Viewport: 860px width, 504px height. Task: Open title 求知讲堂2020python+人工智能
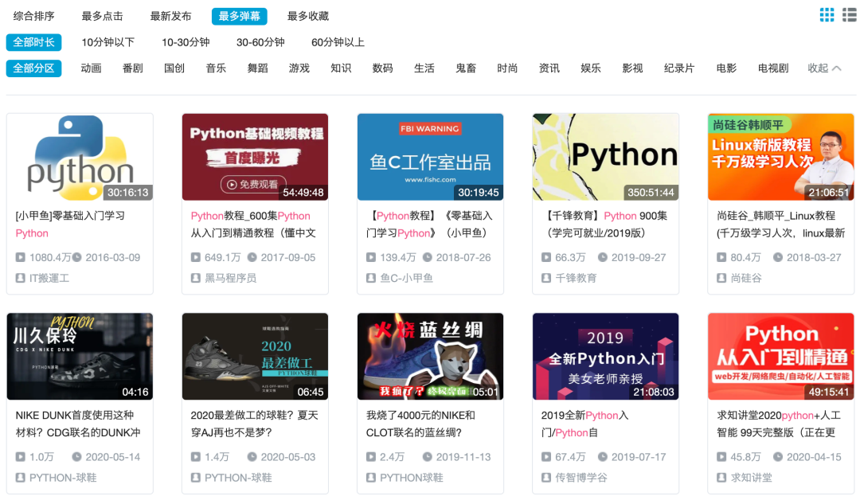pos(779,424)
